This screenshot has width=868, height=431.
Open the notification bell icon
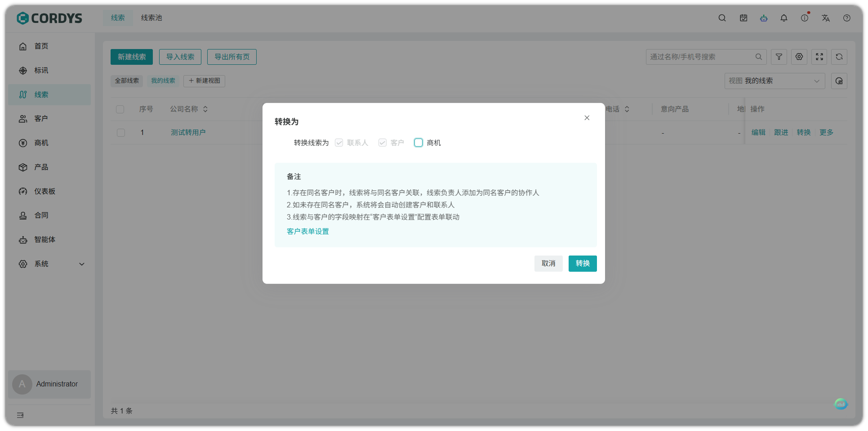(x=784, y=18)
